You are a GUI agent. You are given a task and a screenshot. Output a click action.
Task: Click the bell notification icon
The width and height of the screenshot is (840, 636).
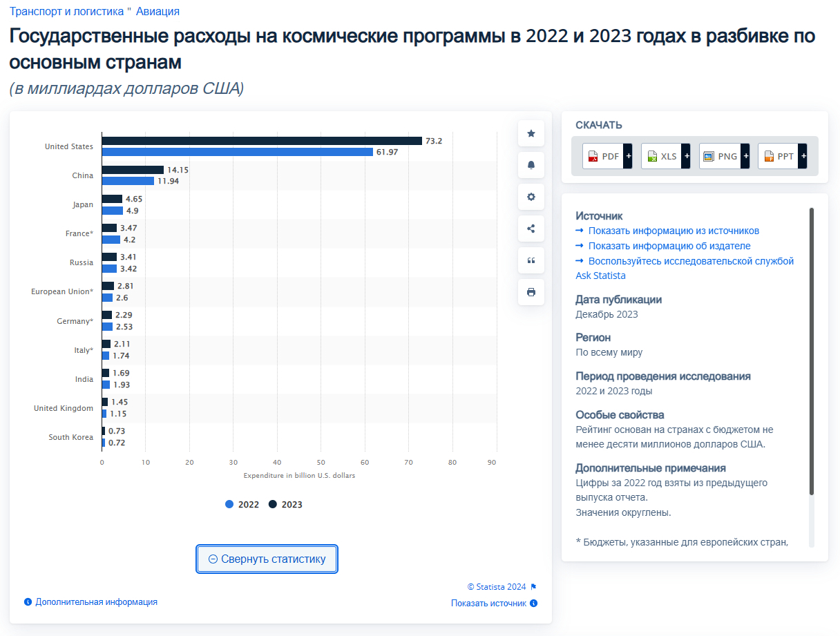click(x=531, y=165)
